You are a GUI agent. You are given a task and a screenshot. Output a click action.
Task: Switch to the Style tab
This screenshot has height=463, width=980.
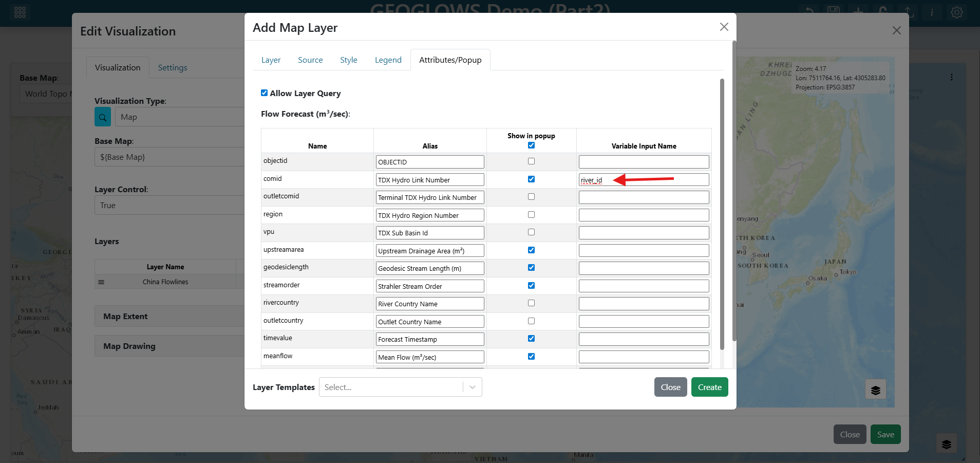pos(349,60)
